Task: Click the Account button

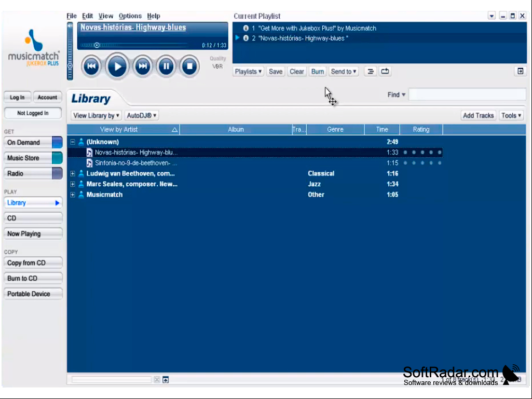Action: tap(47, 98)
